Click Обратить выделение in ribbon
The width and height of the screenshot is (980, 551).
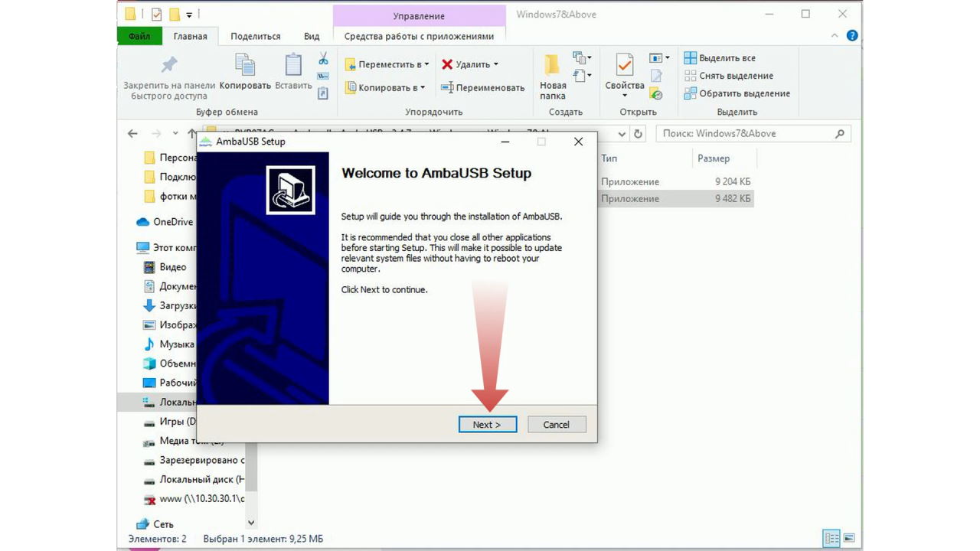pos(737,93)
